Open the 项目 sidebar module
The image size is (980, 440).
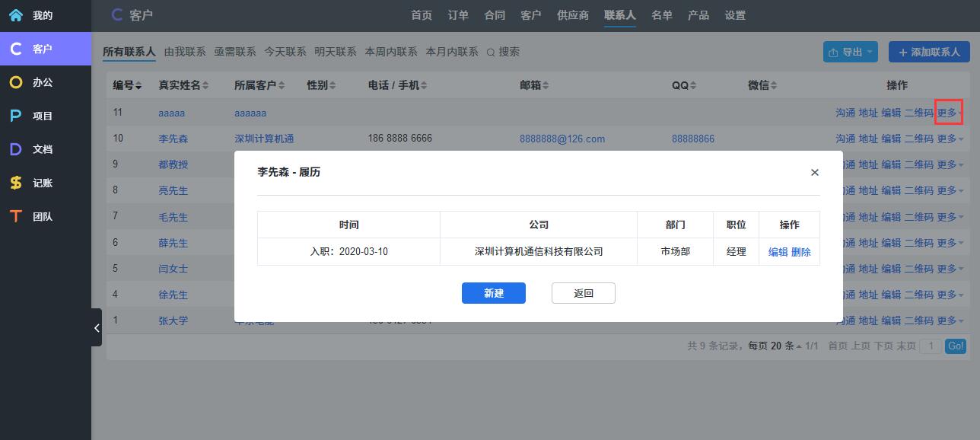click(45, 116)
